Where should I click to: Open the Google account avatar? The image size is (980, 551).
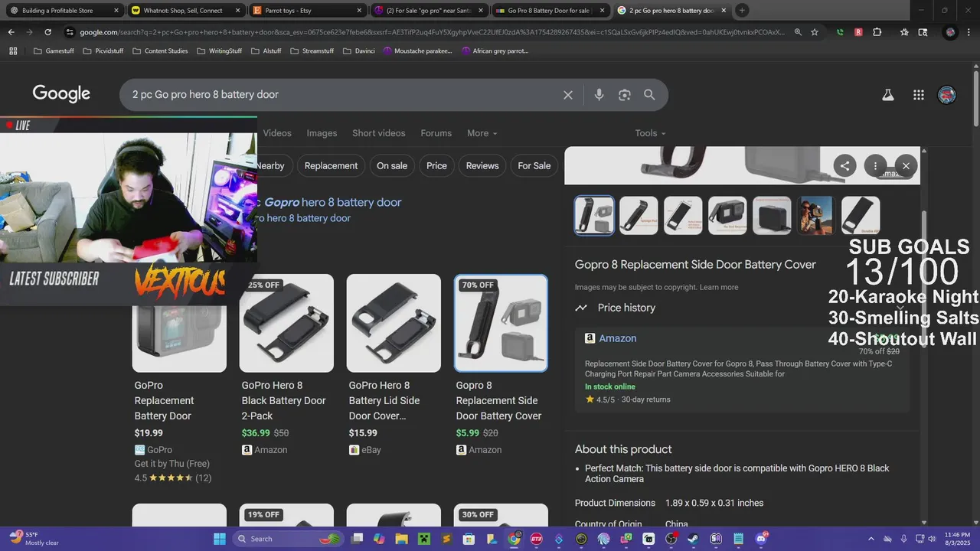[x=947, y=95]
